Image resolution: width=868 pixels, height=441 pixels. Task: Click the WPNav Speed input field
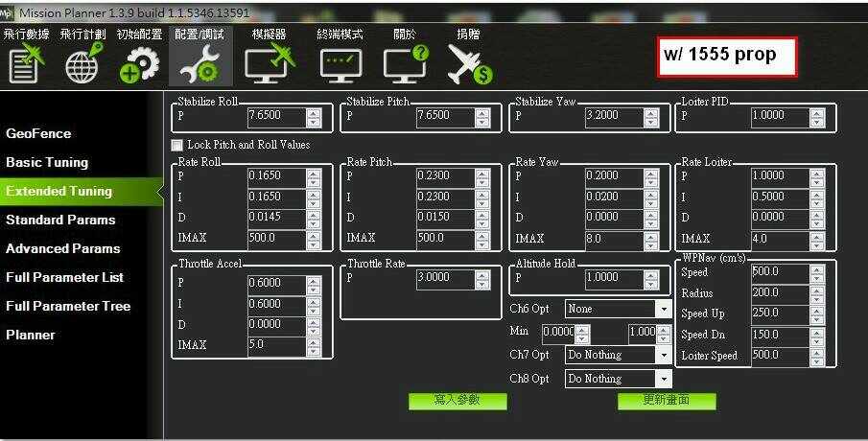coord(779,273)
